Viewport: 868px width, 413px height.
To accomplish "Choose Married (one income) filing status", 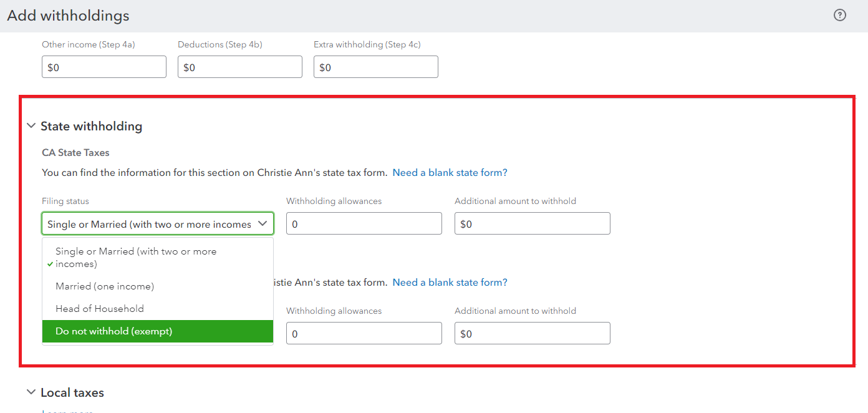I will (105, 286).
